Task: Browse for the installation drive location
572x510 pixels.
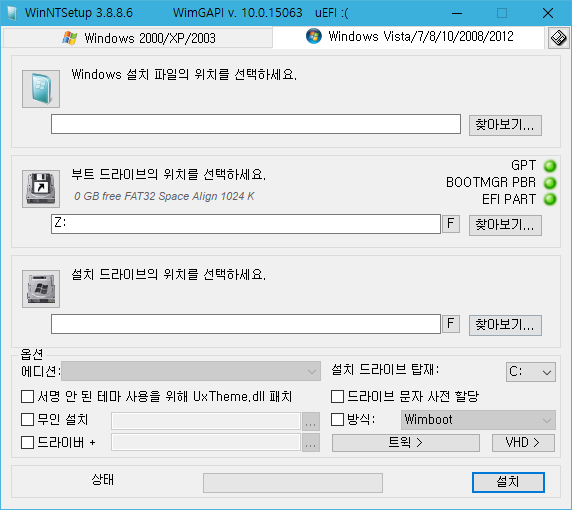Action: coord(505,325)
